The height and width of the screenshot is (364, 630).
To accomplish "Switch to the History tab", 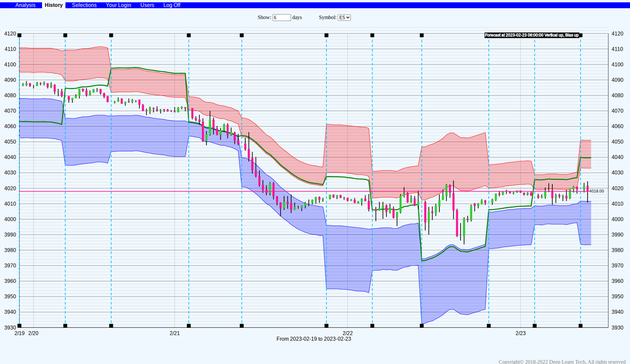I will [x=54, y=5].
